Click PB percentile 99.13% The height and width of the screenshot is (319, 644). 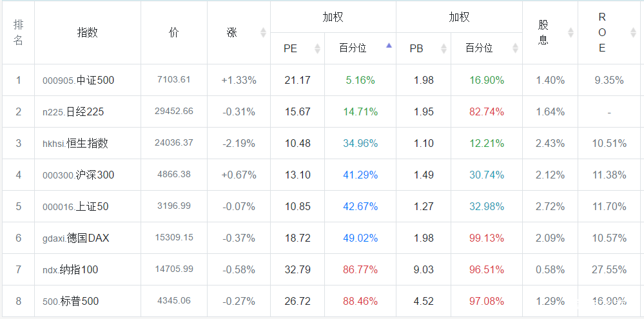tap(487, 238)
